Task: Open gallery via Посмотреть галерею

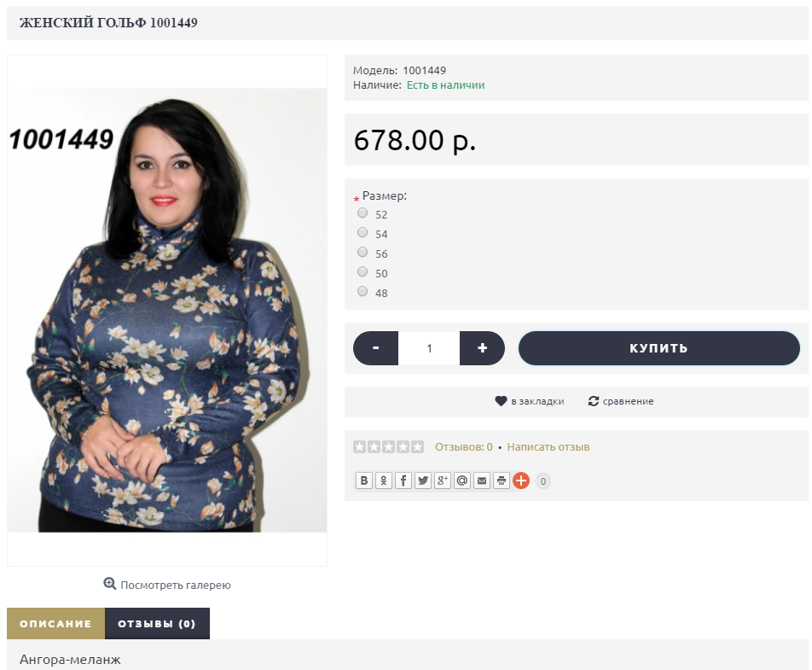Action: click(x=167, y=585)
